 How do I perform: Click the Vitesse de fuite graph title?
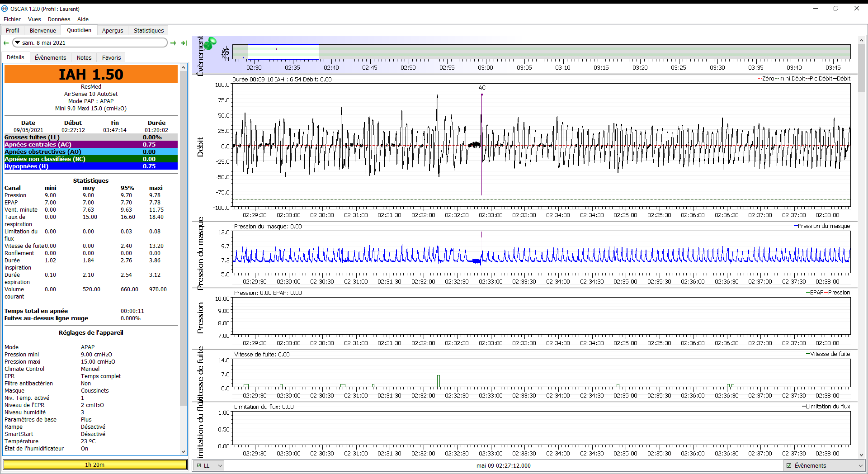coord(200,374)
